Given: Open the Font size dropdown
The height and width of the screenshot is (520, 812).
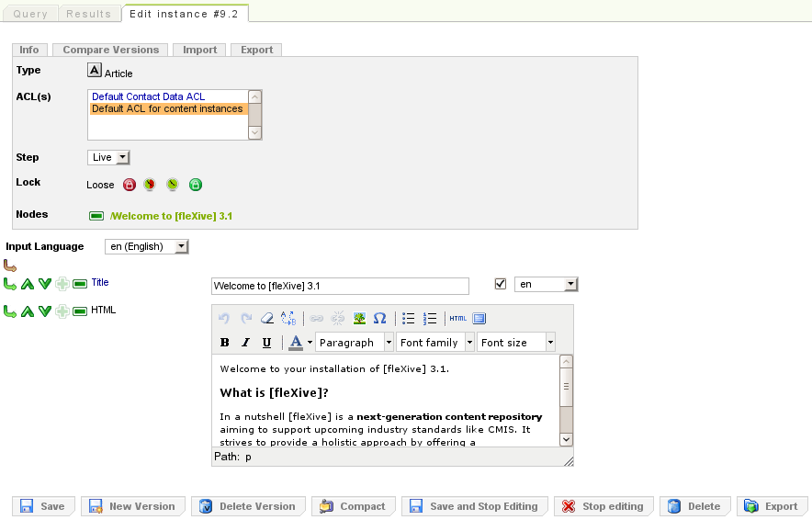Looking at the screenshot, I should [x=516, y=343].
